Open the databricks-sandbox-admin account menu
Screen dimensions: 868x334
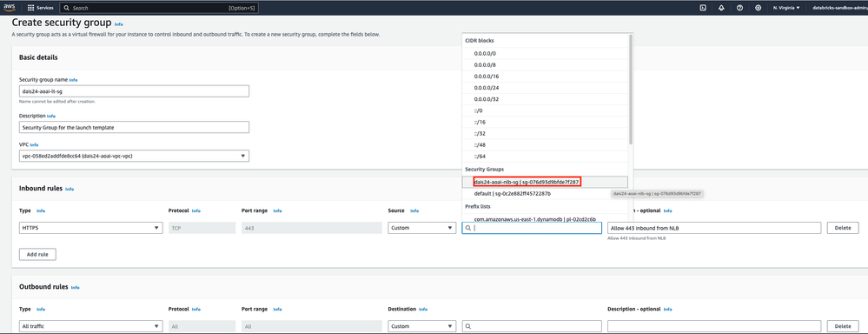(x=840, y=8)
